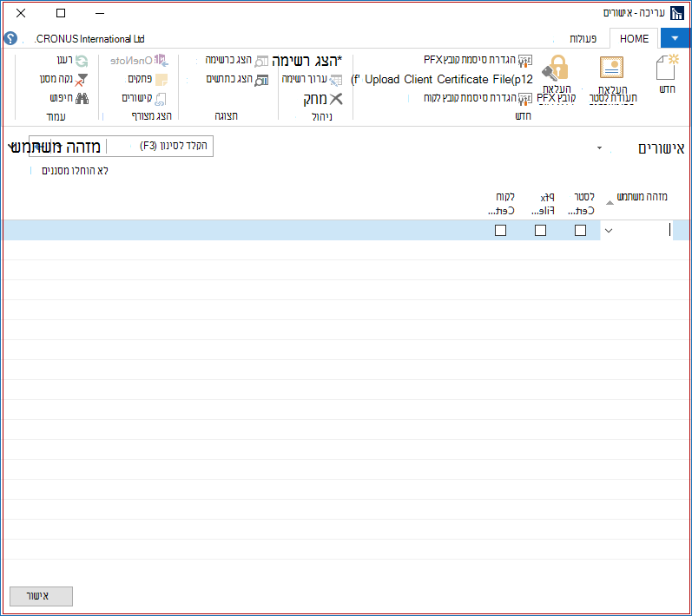Click the לא הוחלו מסננים no filters text
Viewport: 692px width, 616px height.
point(75,171)
